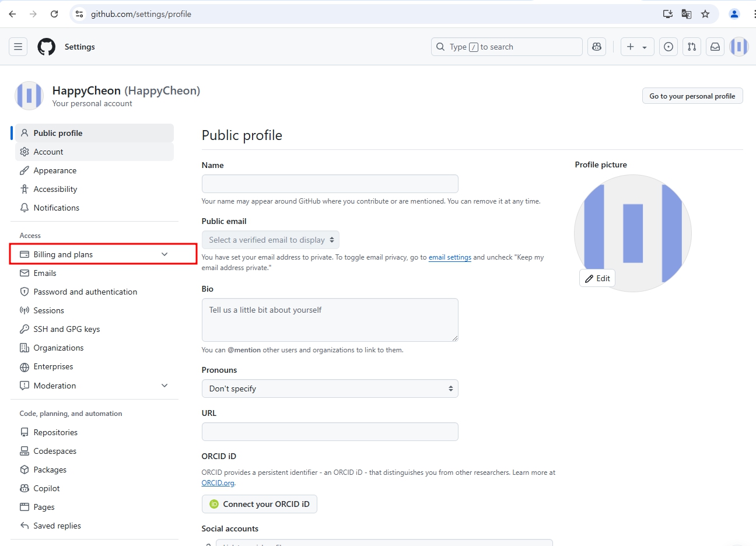Open Pull requests icon in header
Screen dimensions: 756x546
coord(692,47)
